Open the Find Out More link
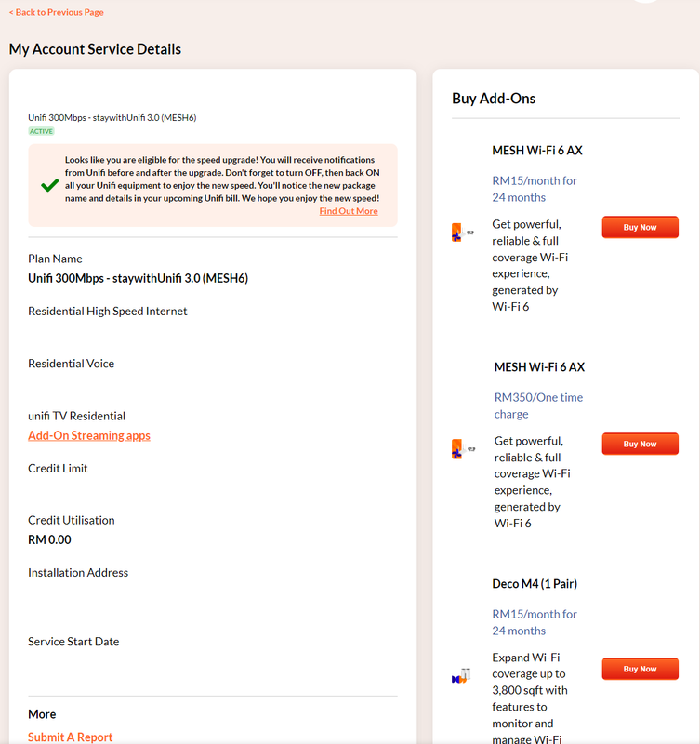Viewport: 700px width, 744px height. pyautogui.click(x=349, y=211)
